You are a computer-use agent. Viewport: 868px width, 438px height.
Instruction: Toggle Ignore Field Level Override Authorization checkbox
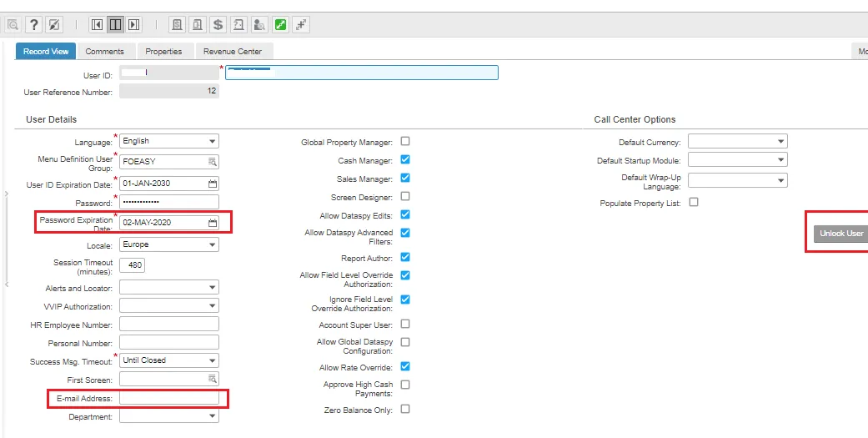(x=405, y=300)
